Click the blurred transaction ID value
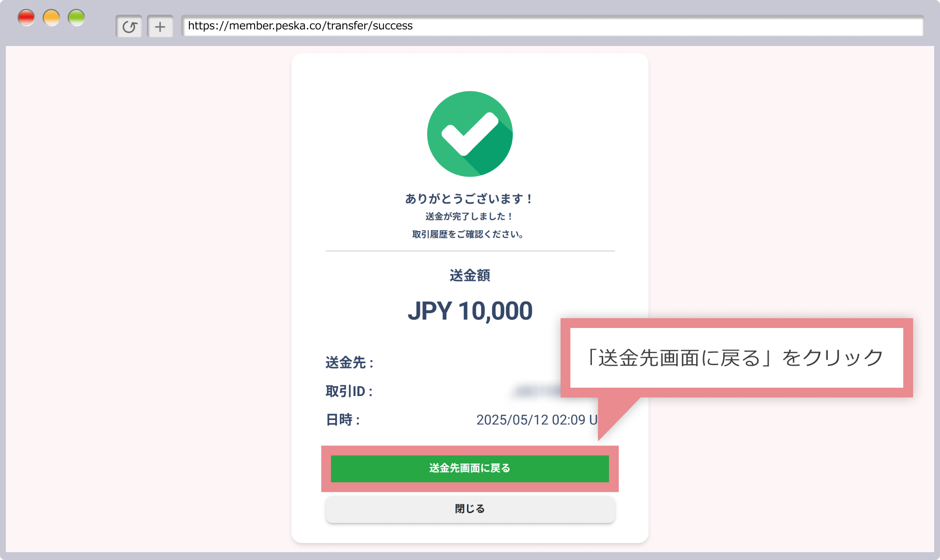 pyautogui.click(x=538, y=391)
